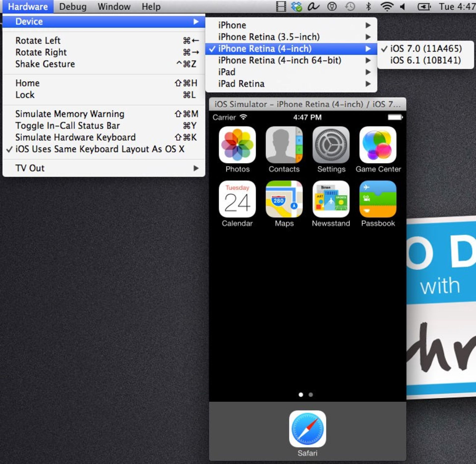This screenshot has height=464, width=476.
Task: Click the simulator Wi-Fi status icon
Action: click(x=243, y=117)
